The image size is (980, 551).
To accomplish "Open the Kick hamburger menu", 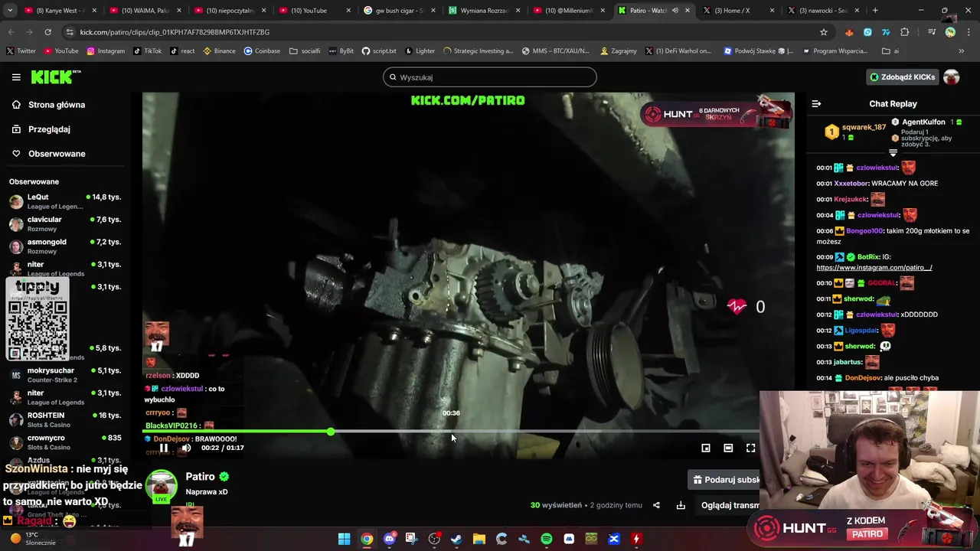I will (x=16, y=77).
